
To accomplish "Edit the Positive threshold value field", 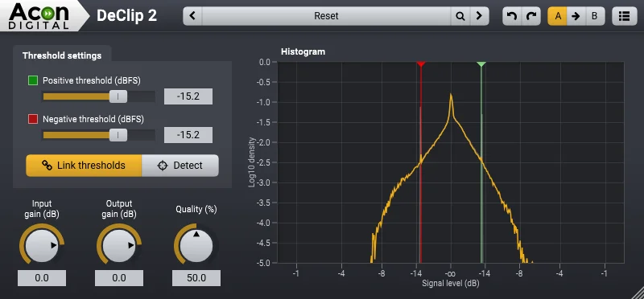I will [x=188, y=96].
